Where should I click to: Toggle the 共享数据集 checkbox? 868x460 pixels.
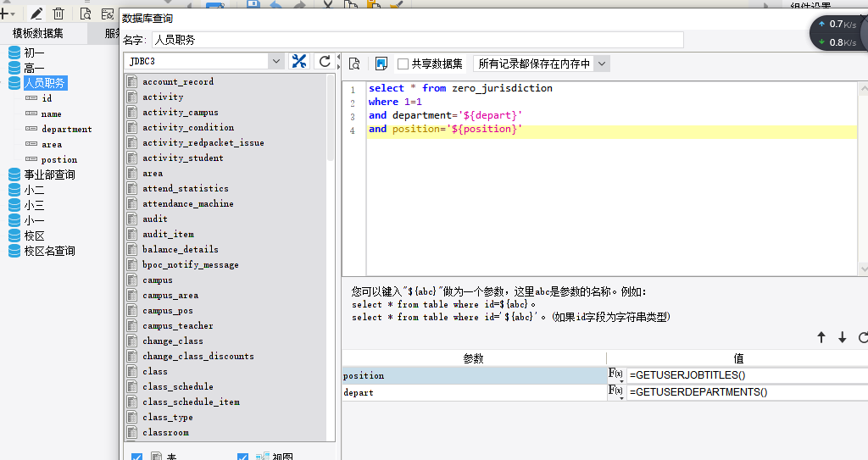pyautogui.click(x=403, y=64)
